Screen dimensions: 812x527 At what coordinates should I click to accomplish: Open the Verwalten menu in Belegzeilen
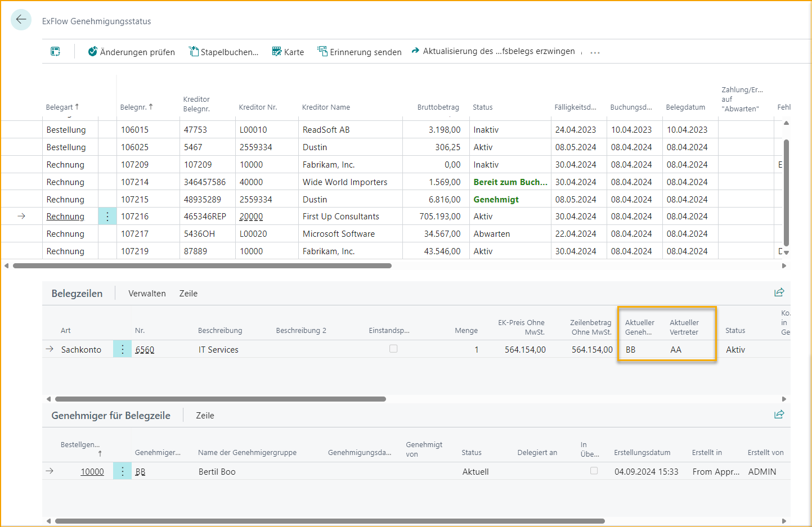point(147,294)
